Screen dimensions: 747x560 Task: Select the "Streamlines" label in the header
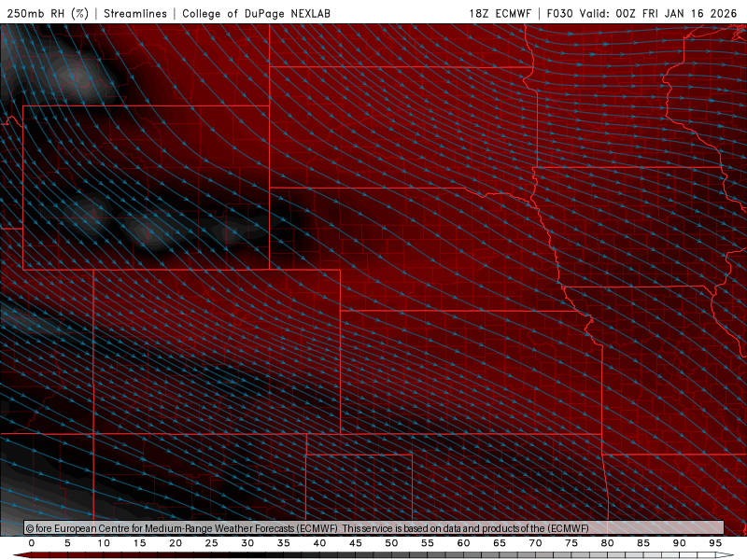point(135,13)
